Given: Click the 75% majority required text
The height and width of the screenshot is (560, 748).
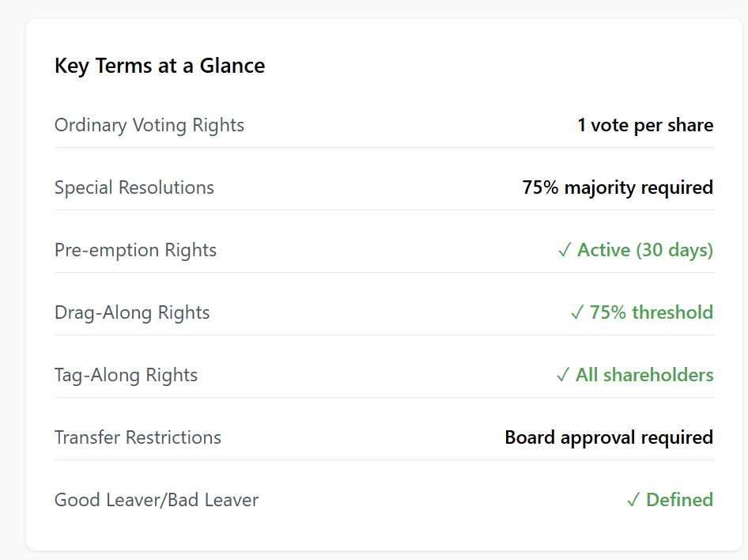Looking at the screenshot, I should click(x=618, y=187).
